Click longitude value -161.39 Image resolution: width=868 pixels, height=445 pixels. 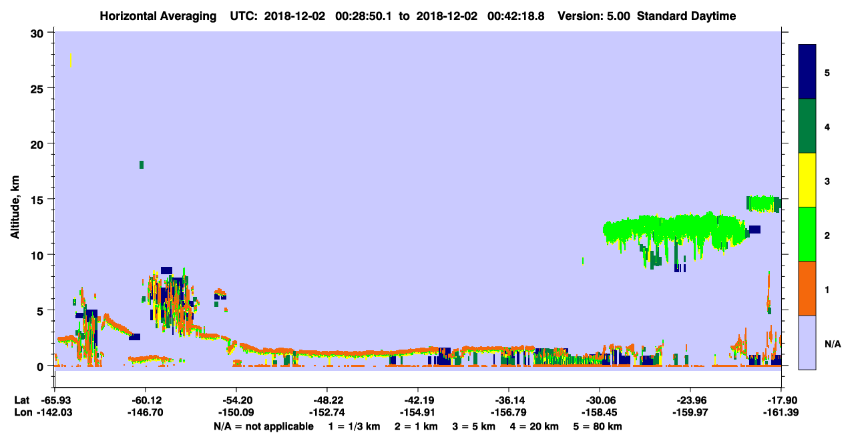(781, 413)
